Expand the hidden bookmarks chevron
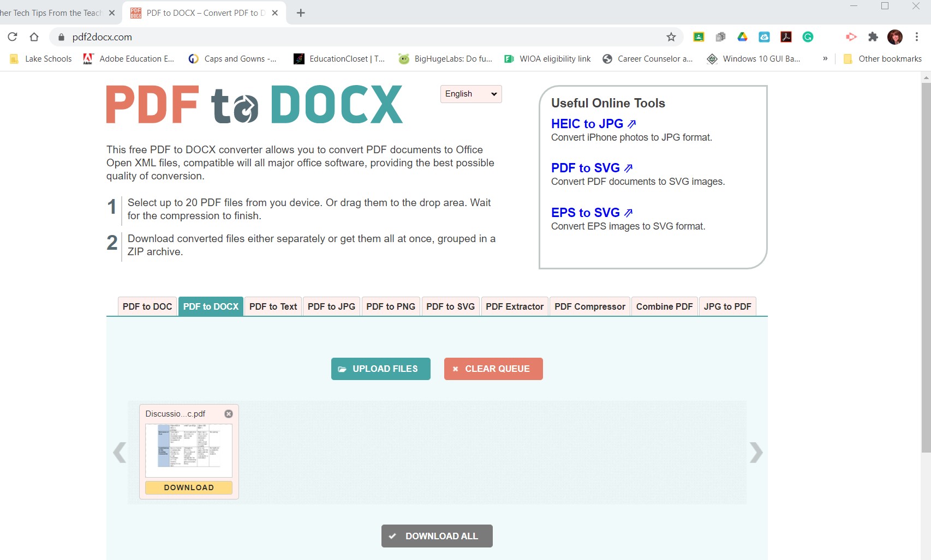This screenshot has height=560, width=931. point(825,58)
